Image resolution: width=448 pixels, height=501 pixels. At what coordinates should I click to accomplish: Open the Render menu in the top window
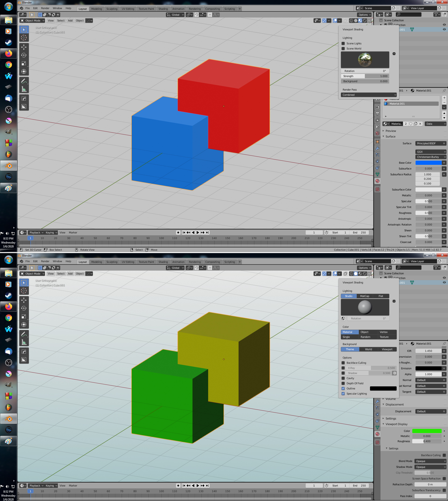pos(45,8)
